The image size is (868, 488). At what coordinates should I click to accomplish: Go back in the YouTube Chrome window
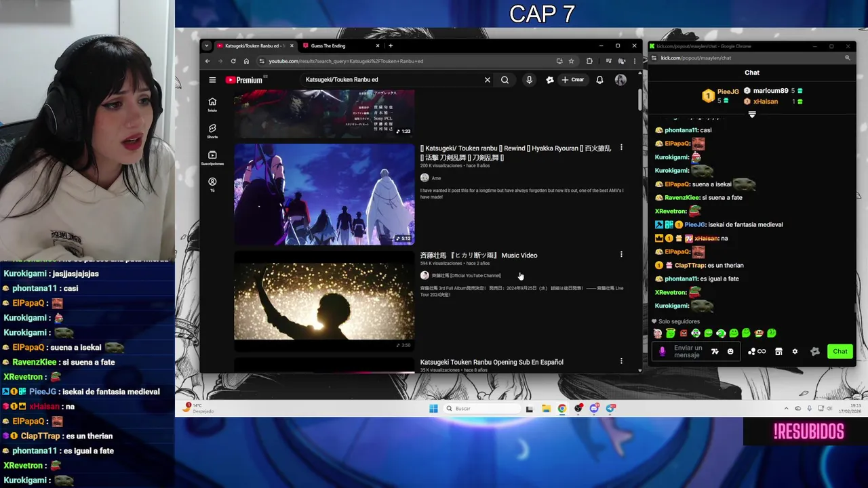pyautogui.click(x=208, y=61)
